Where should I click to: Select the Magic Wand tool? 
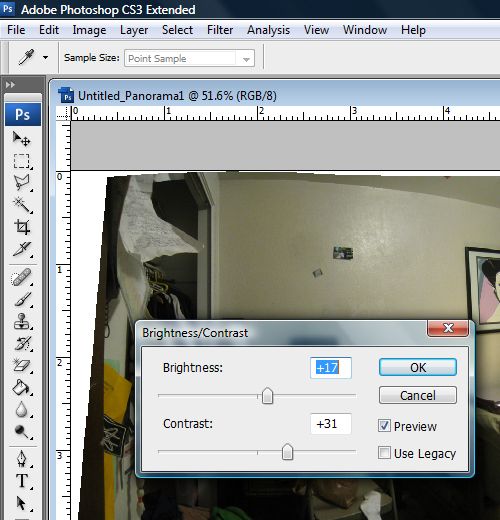pos(22,205)
